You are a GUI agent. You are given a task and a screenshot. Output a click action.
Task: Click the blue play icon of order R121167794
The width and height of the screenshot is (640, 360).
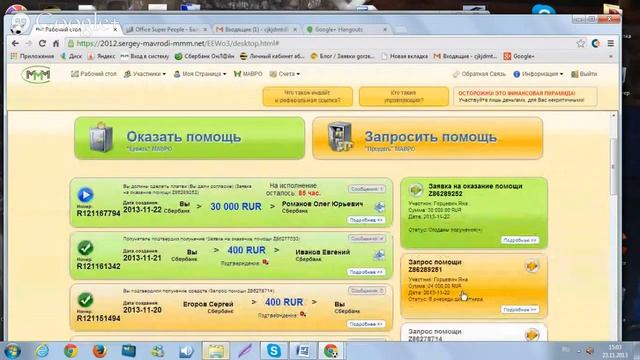coord(85,195)
